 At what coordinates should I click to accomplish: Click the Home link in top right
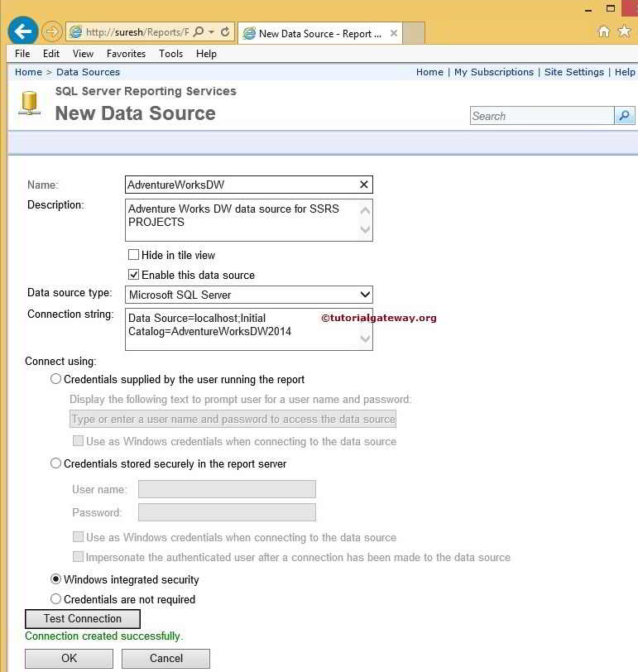click(429, 72)
